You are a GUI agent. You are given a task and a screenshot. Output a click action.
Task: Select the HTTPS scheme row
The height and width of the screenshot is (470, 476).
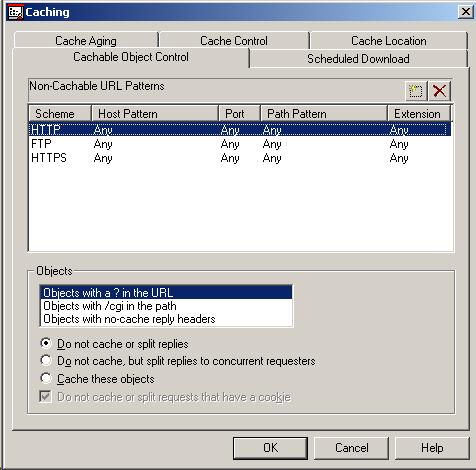240,158
